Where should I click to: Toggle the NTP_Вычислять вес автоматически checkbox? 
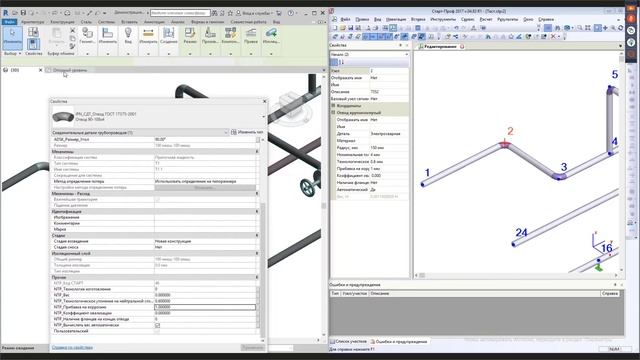click(158, 325)
